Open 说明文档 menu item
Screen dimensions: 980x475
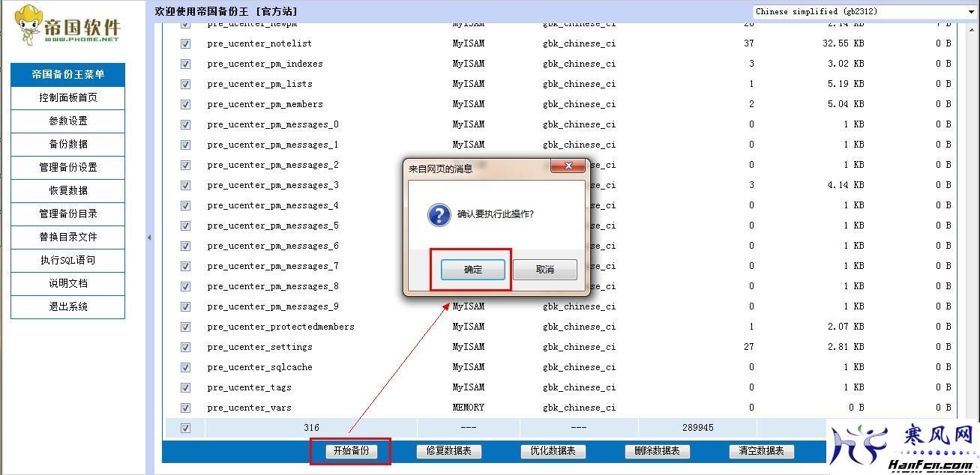68,284
